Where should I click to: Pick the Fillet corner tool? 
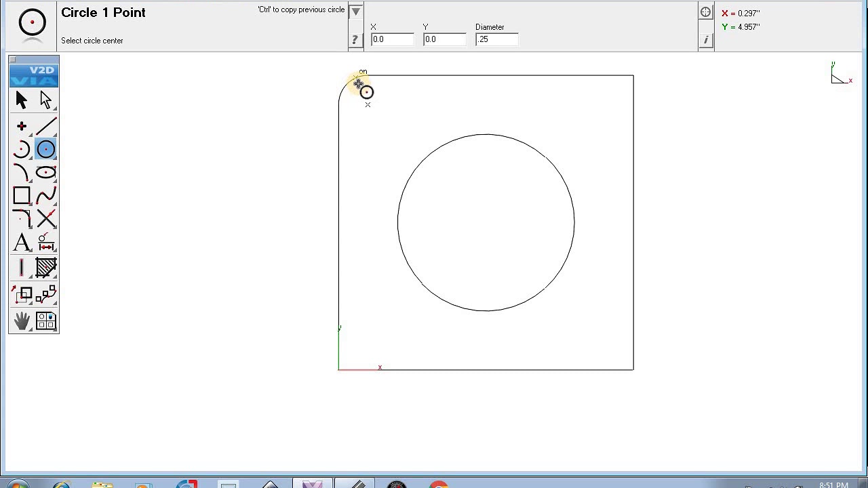[x=21, y=218]
